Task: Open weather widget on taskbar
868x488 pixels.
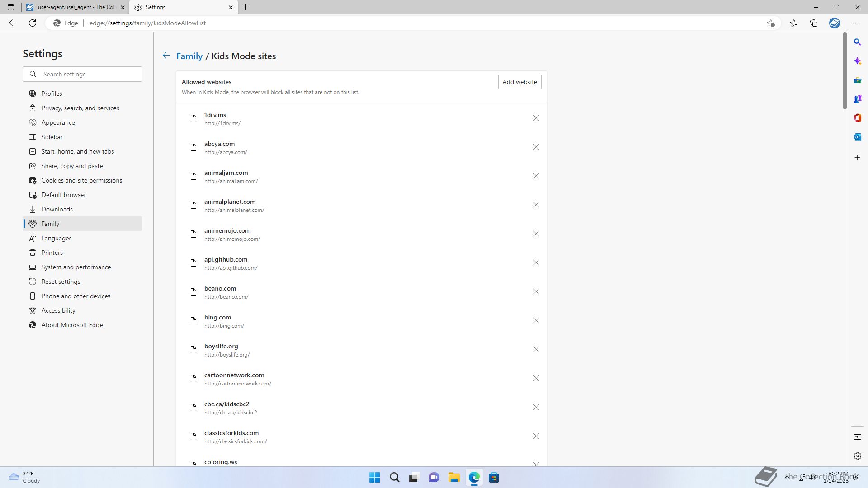Action: [25, 477]
